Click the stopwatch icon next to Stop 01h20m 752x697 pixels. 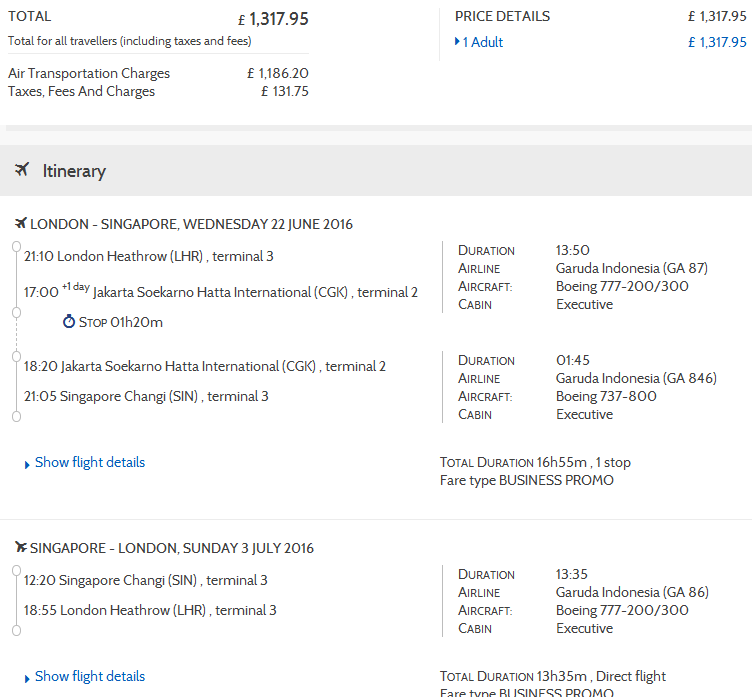(x=68, y=322)
